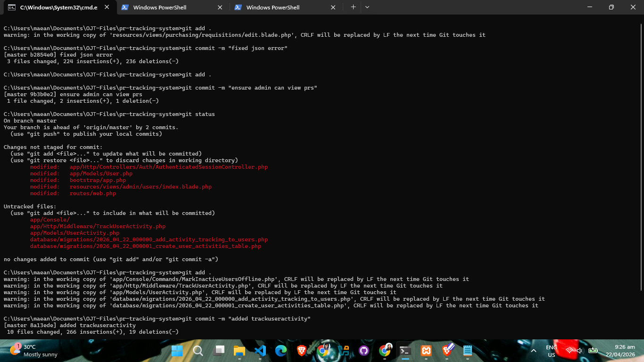Click 'resources/views/admin/users/index.blade.php' modified line
Viewport: 644px width, 362px height.
121,187
